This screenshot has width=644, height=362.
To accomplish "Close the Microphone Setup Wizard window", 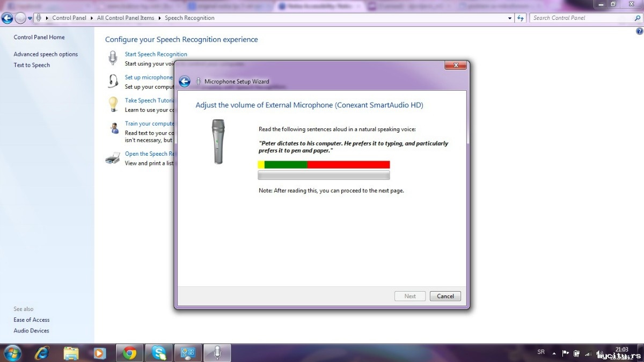I will [x=456, y=65].
